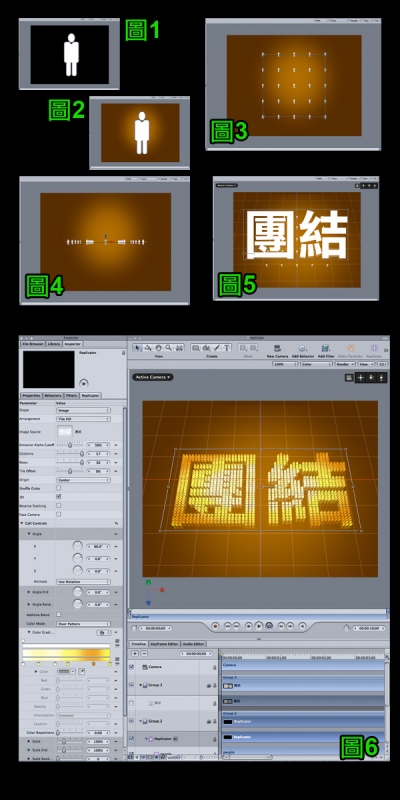Open the Animate Use Rotation dropdown

[x=83, y=582]
